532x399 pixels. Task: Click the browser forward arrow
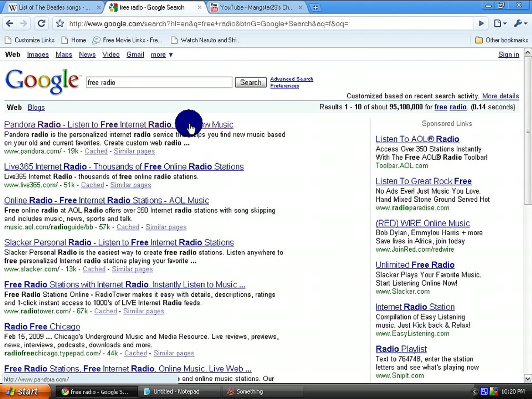[x=24, y=24]
